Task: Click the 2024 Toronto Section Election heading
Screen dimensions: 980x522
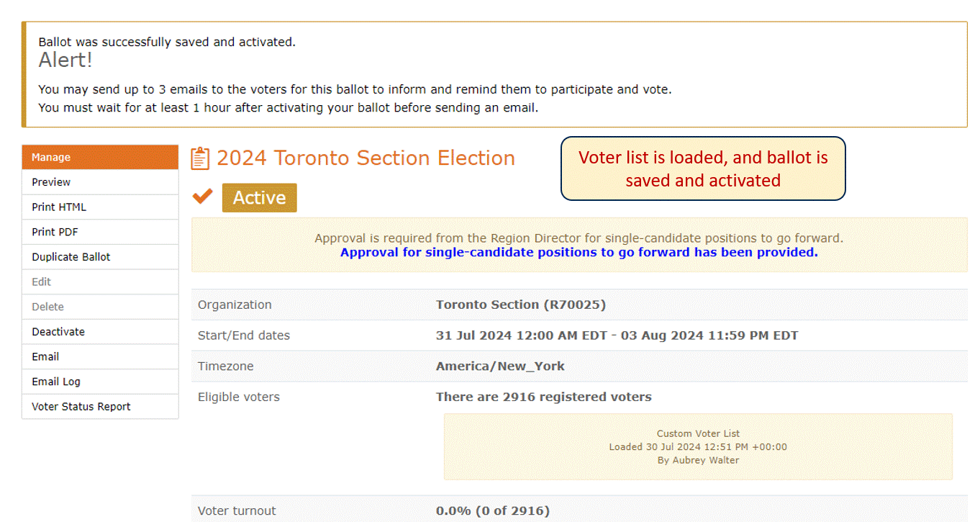Action: point(366,158)
